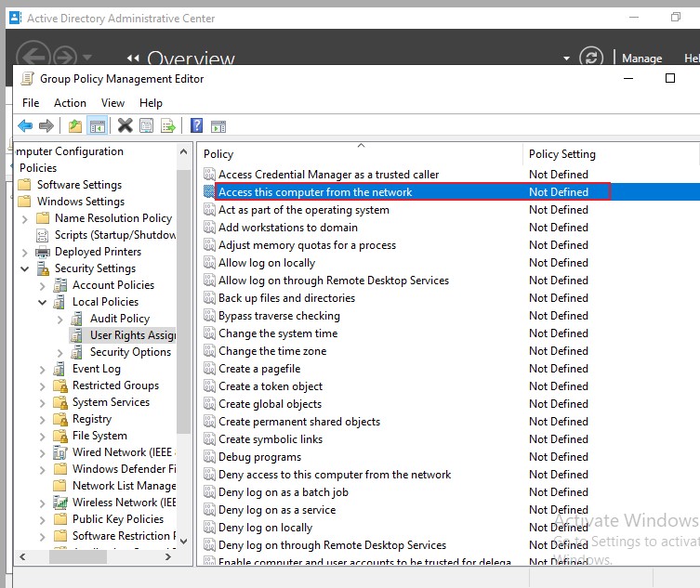This screenshot has height=588, width=700.
Task: Collapse the Security Settings node
Action: click(25, 269)
